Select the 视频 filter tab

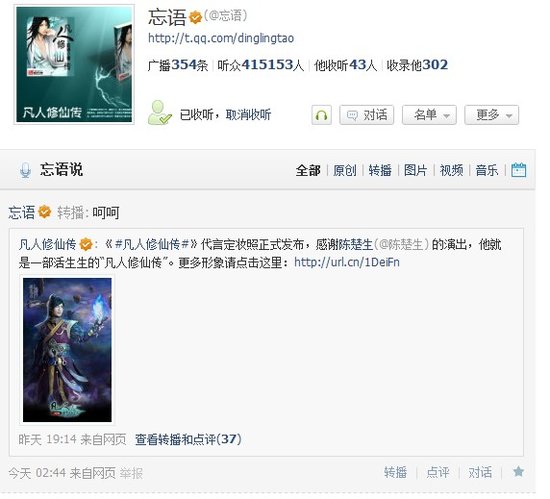[x=451, y=170]
